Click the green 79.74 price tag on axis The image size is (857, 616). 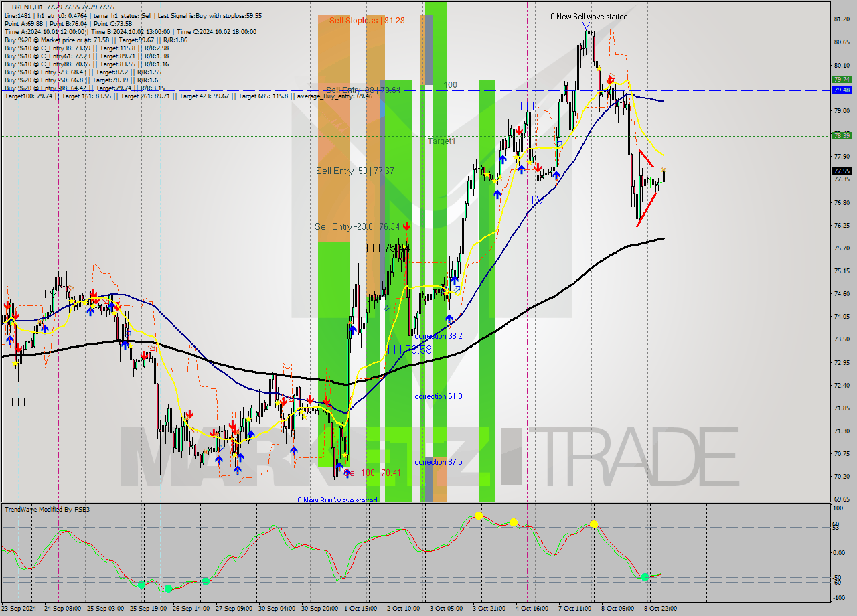point(842,79)
